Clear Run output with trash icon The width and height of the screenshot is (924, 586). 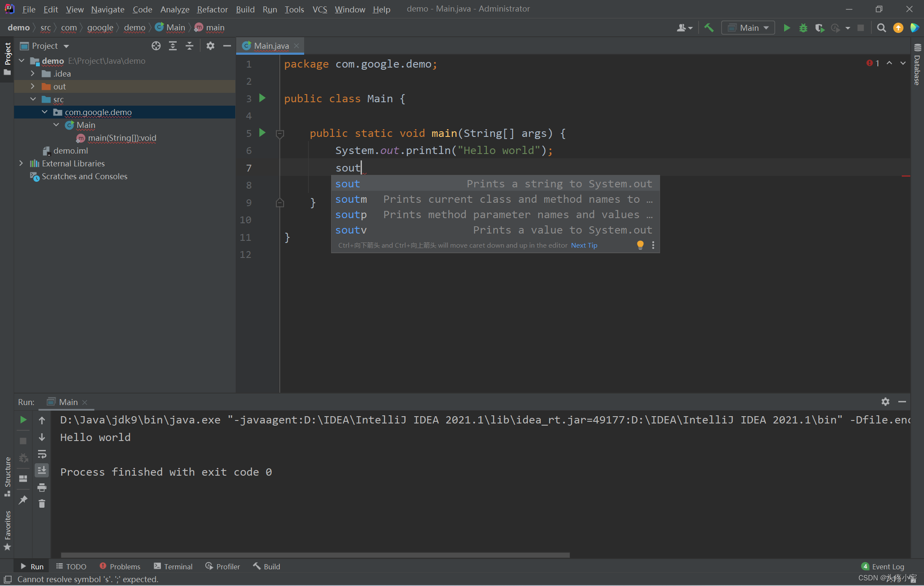[41, 503]
